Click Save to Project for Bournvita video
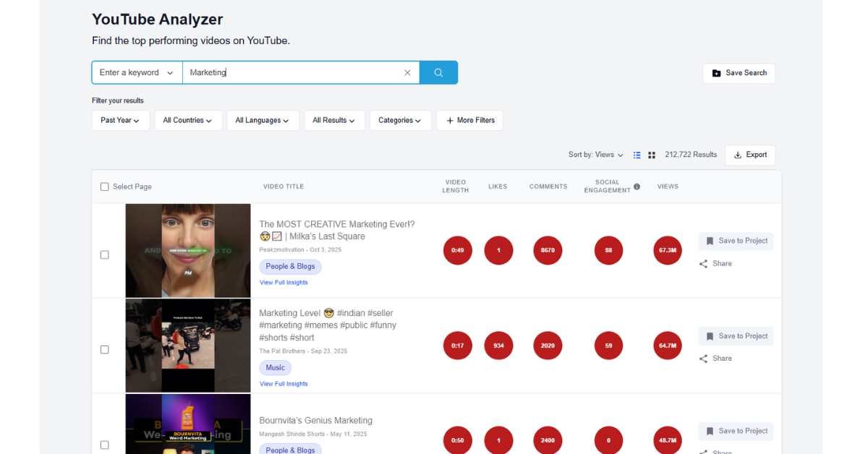 (x=736, y=431)
